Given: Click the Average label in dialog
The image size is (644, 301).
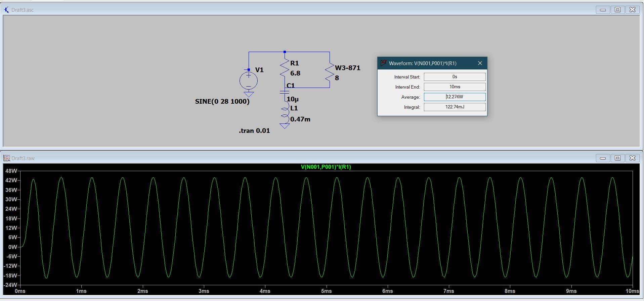Looking at the screenshot, I should click(x=411, y=97).
